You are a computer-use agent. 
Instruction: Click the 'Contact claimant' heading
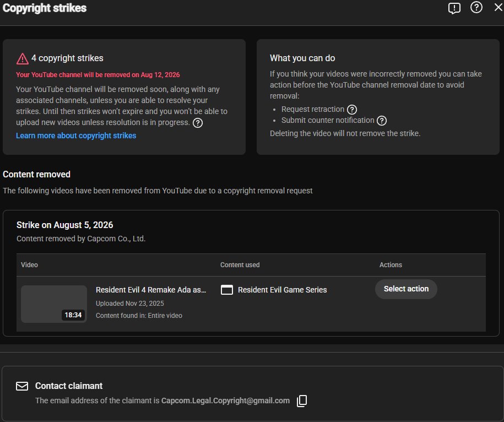[69, 386]
